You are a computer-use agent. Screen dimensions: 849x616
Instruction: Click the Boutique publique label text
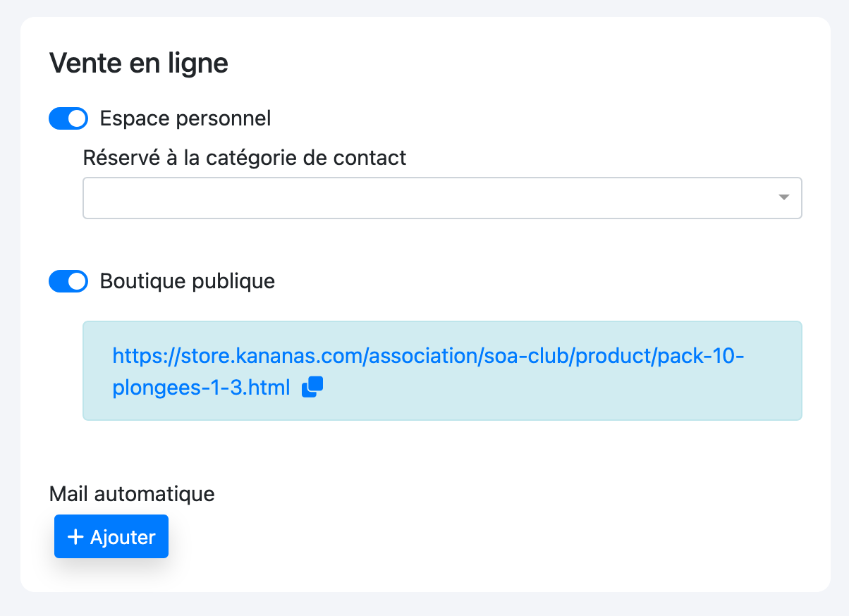pyautogui.click(x=188, y=281)
